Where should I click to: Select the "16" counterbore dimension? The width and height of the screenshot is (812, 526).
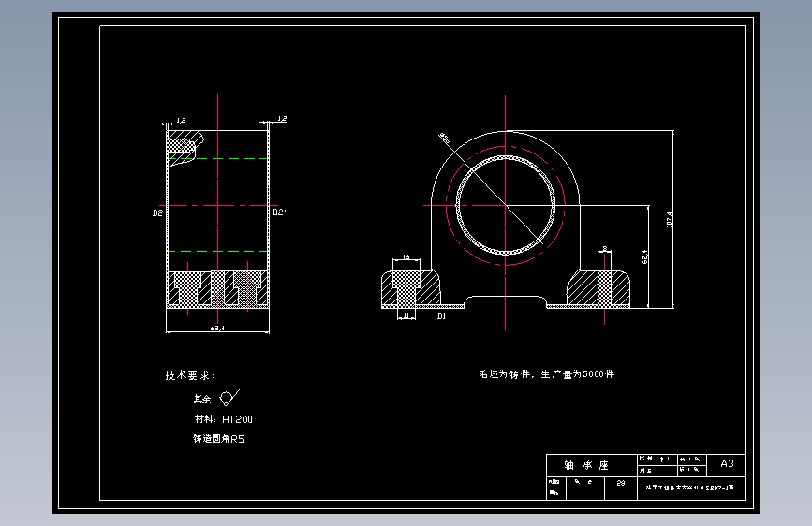point(406,256)
